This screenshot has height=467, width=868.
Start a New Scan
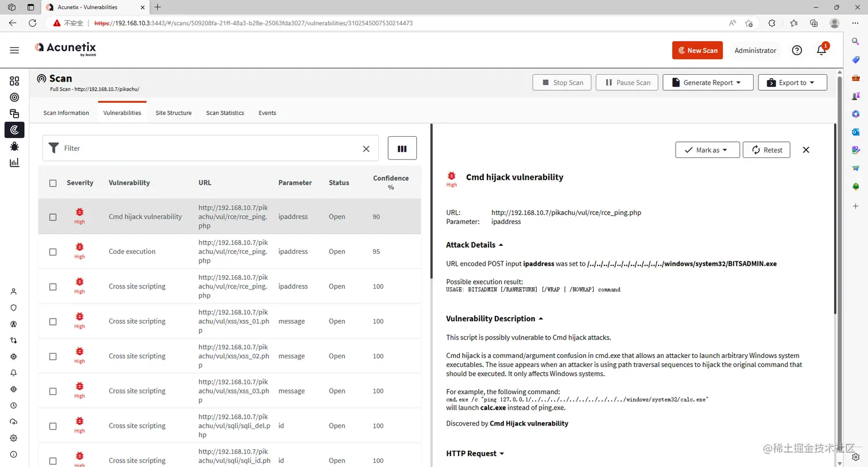697,51
